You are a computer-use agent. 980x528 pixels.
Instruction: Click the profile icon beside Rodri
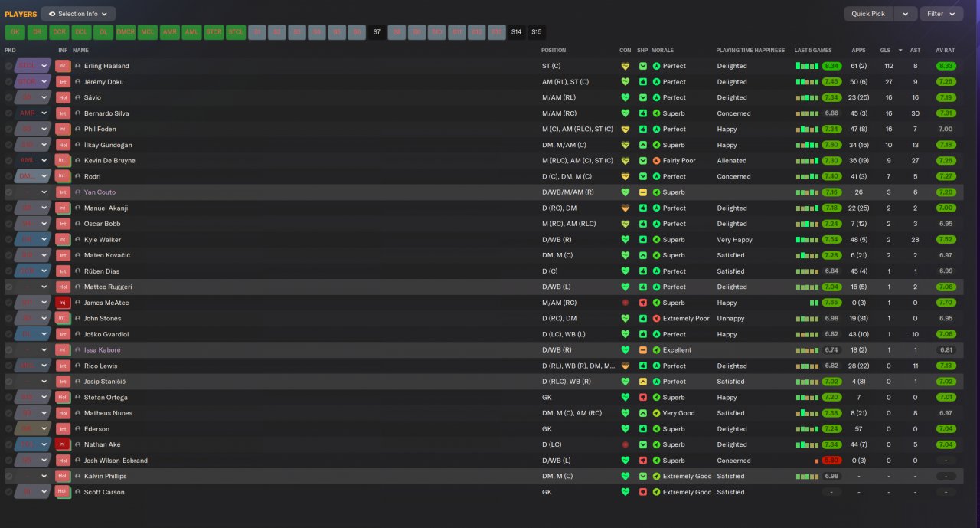click(x=78, y=176)
